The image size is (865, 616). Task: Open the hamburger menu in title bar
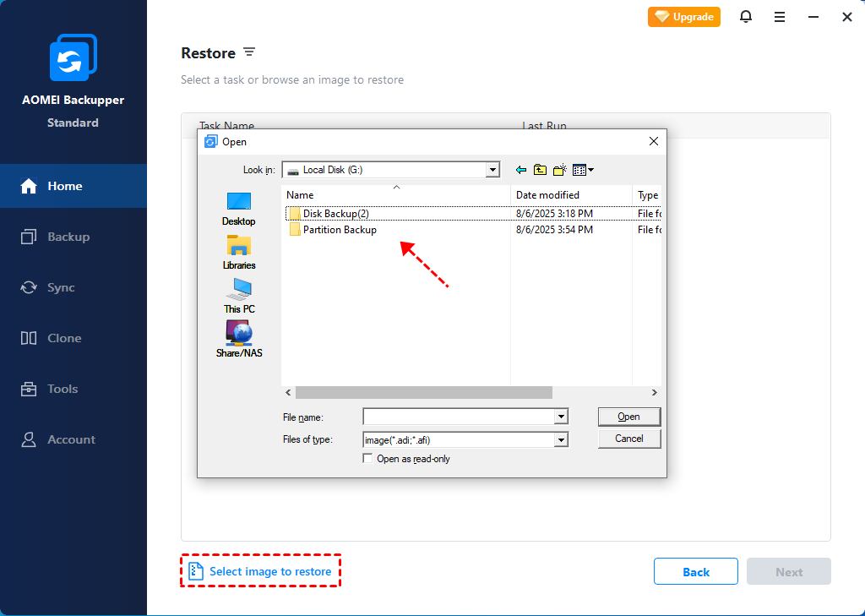tap(780, 17)
